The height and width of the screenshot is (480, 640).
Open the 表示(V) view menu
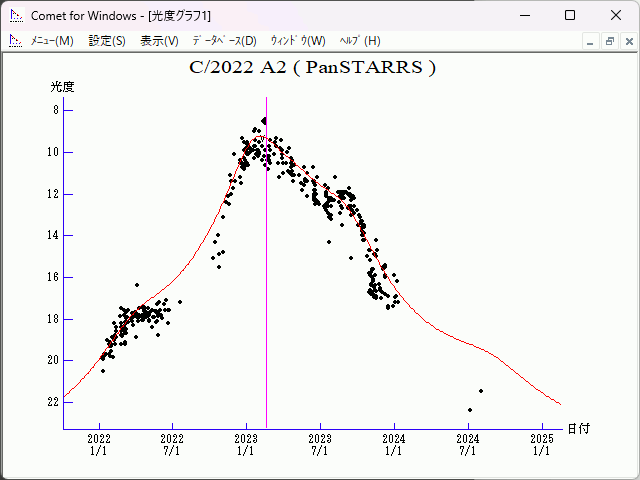[x=159, y=41]
